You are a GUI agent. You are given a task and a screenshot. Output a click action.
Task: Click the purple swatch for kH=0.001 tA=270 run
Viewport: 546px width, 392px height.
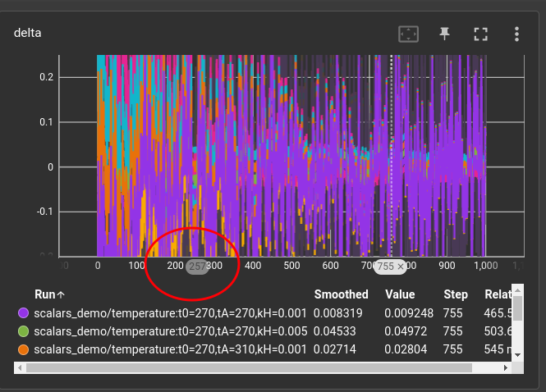click(23, 313)
